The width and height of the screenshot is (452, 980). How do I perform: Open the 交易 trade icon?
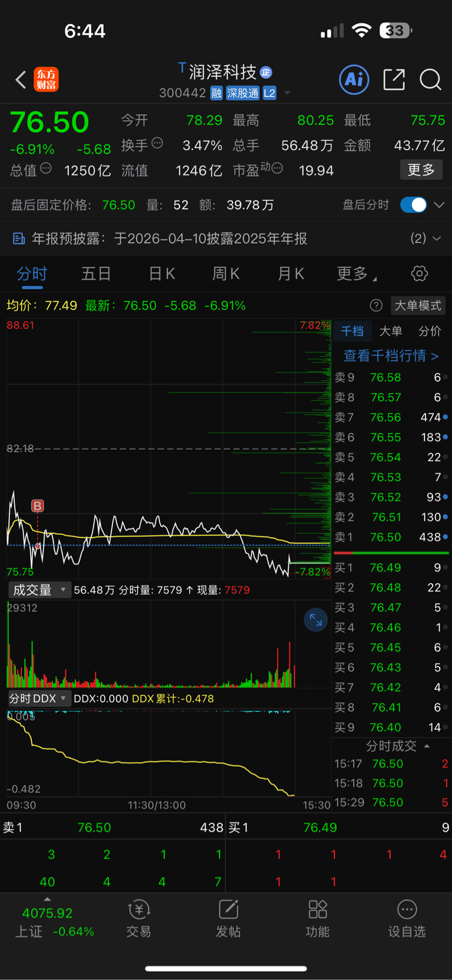[x=139, y=919]
